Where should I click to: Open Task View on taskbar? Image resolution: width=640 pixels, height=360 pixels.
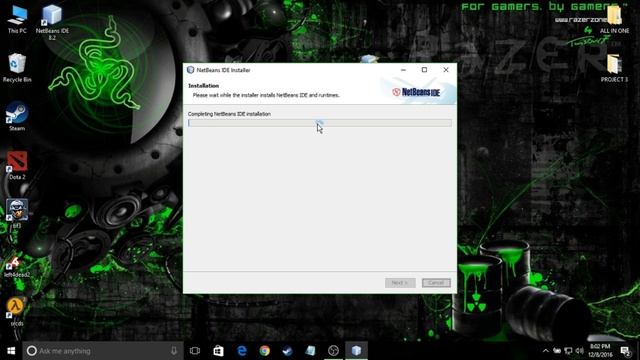coord(195,351)
